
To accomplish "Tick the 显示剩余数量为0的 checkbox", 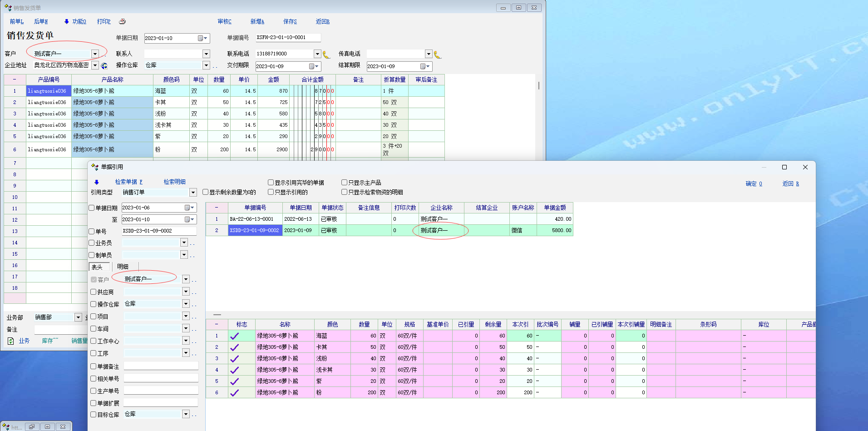I will pyautogui.click(x=206, y=192).
